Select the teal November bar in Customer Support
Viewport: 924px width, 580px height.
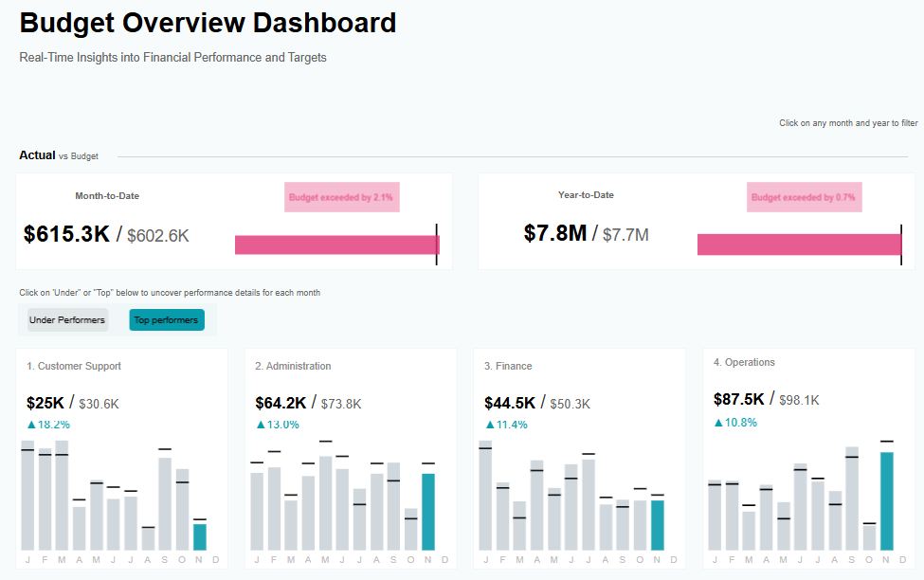point(200,537)
